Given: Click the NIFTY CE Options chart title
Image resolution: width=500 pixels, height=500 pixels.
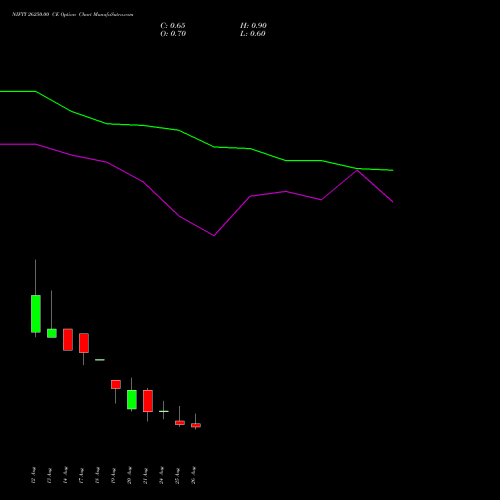Looking at the screenshot, I should click(x=73, y=14).
